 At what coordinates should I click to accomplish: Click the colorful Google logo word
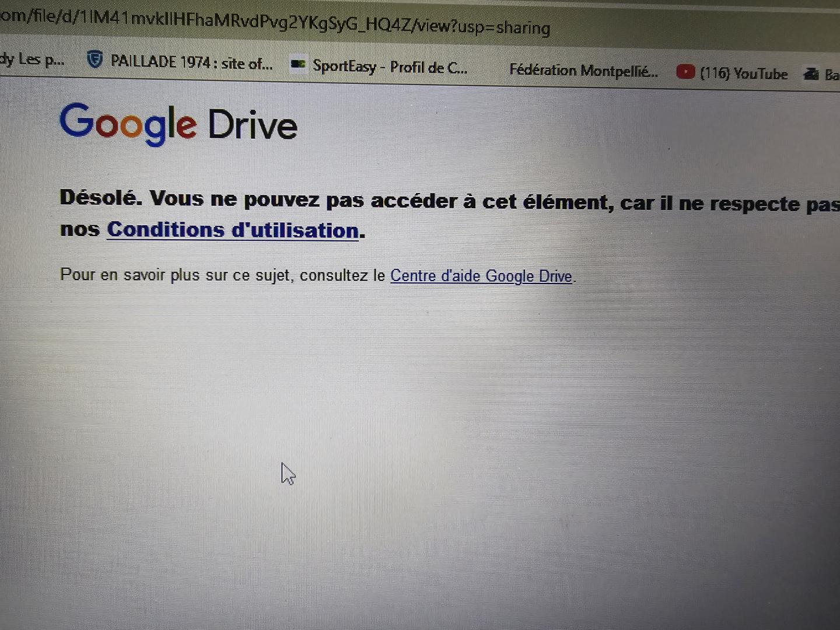click(x=128, y=124)
